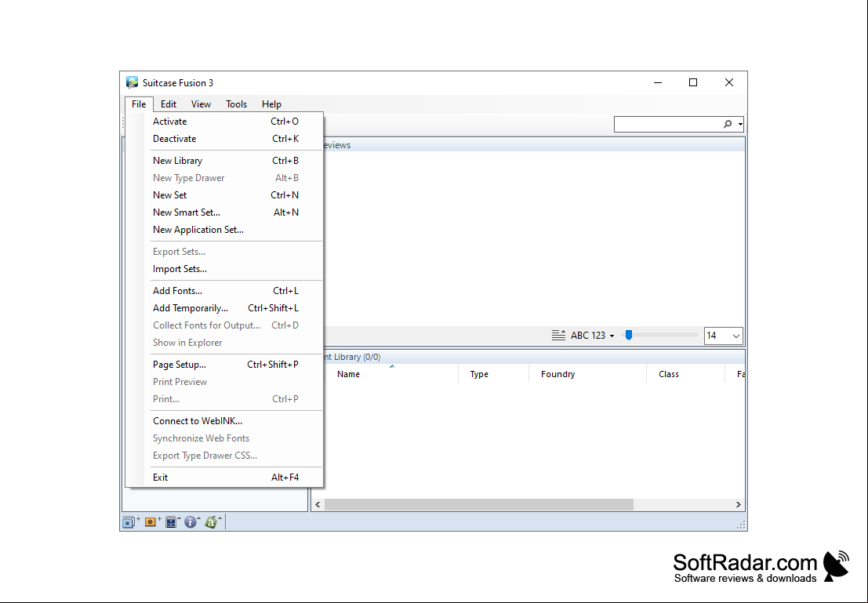Click the greyed Synchronize Web Fonts item

pos(225,438)
